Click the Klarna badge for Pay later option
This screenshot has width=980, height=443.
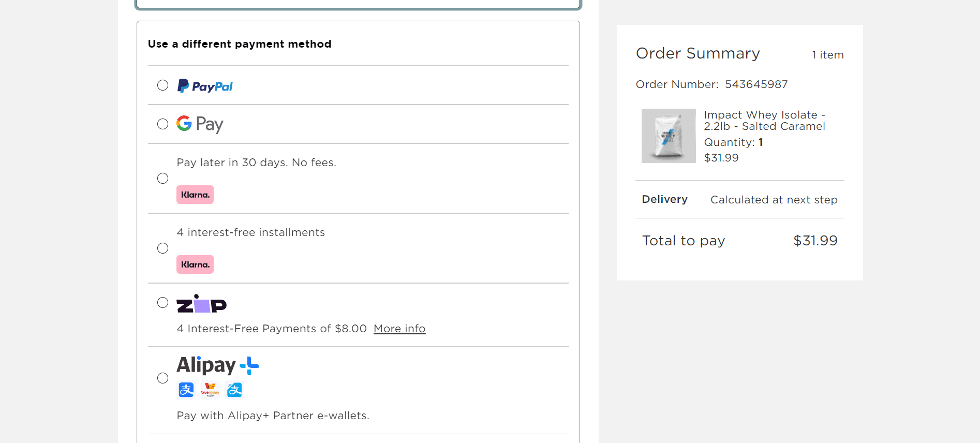[x=195, y=195]
